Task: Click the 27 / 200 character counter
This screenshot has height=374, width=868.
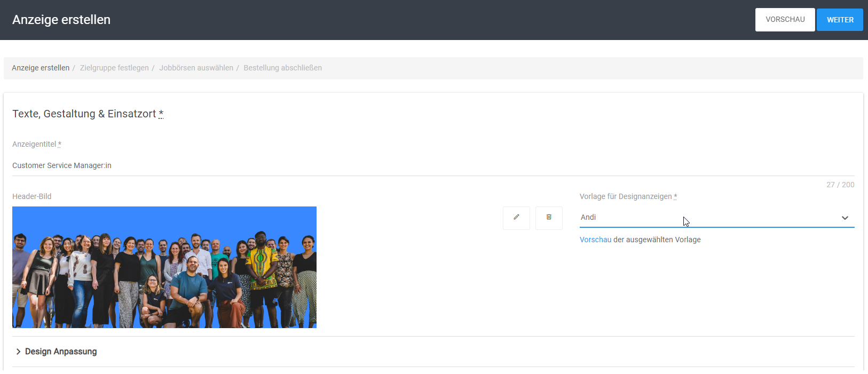Action: [840, 185]
